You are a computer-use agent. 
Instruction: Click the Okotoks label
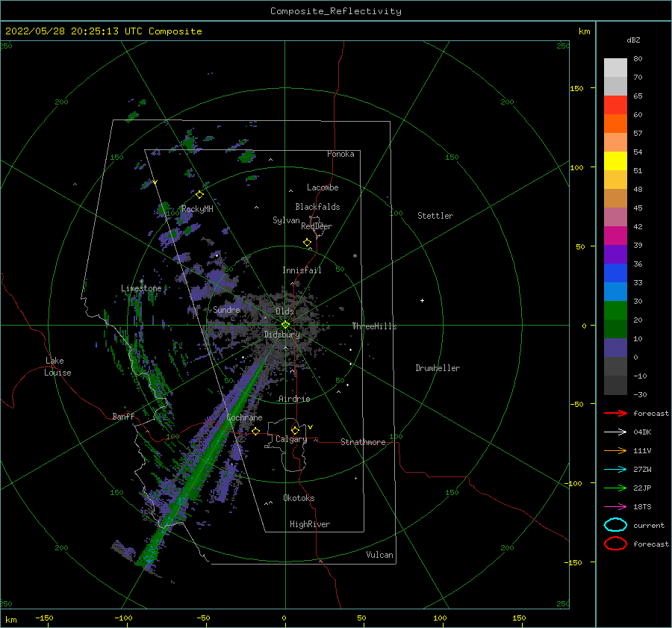(x=299, y=498)
